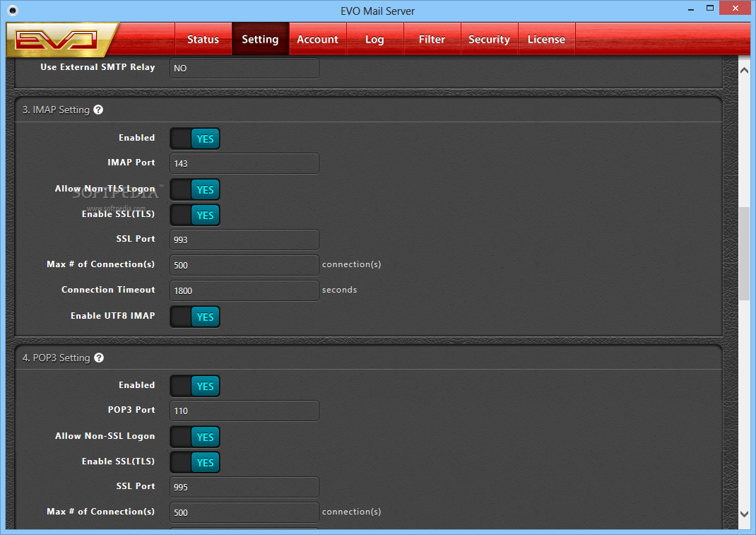Toggle POP3 Enabled switch

click(x=195, y=386)
